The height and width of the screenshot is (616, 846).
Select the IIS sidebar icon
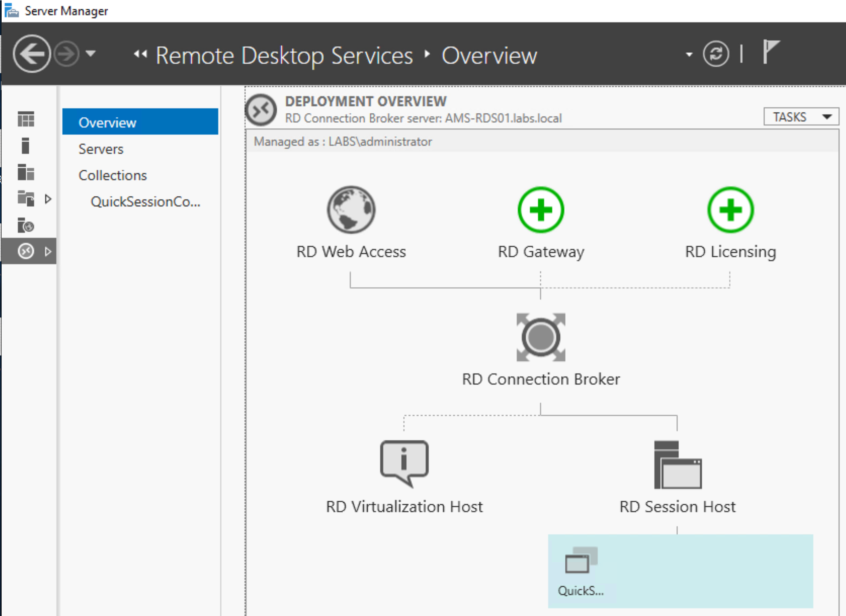(25, 226)
